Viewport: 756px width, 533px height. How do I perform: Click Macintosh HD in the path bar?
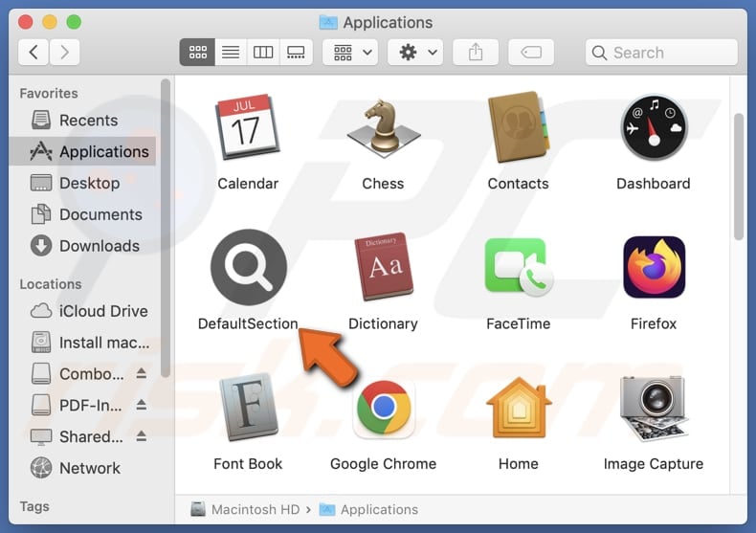245,509
